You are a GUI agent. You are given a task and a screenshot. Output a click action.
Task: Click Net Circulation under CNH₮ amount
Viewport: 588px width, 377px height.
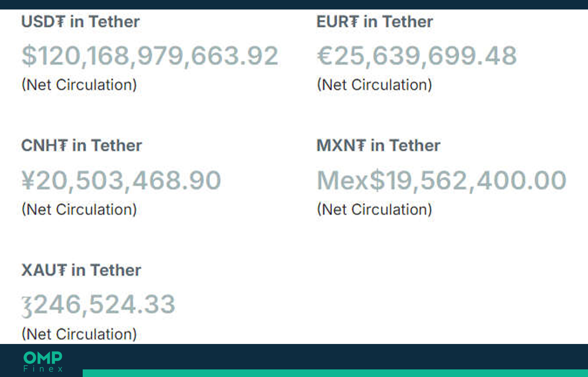(79, 210)
